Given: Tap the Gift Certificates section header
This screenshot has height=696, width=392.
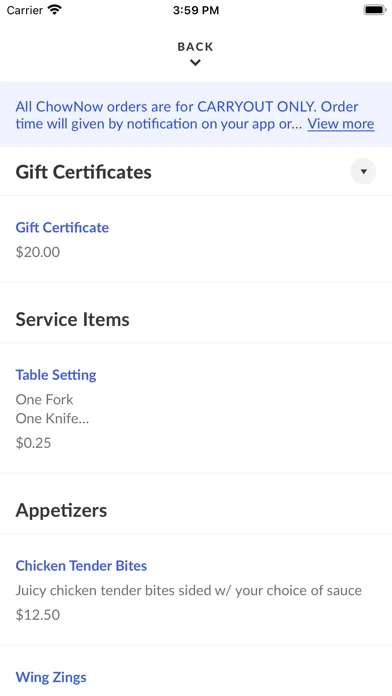Looking at the screenshot, I should pos(83,172).
